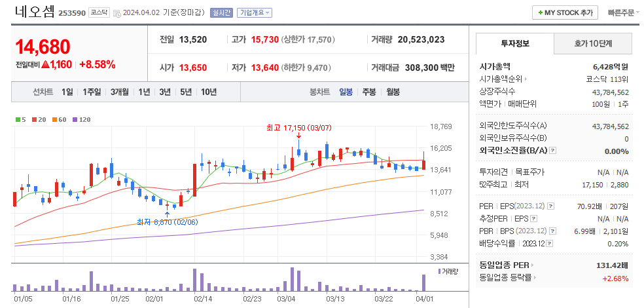Click the 최고 17,150 (03/07) chart marker
Viewport: 644px width, 308px height.
click(299, 128)
